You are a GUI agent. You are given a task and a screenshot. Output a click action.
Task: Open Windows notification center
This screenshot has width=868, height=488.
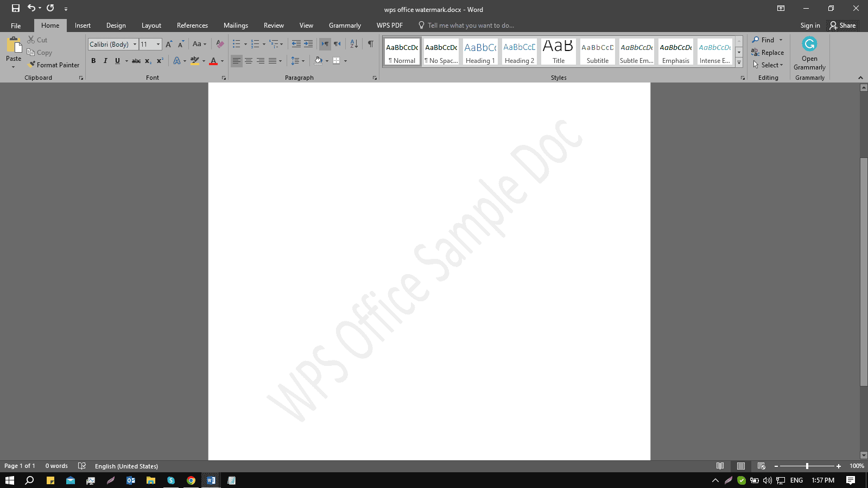851,480
